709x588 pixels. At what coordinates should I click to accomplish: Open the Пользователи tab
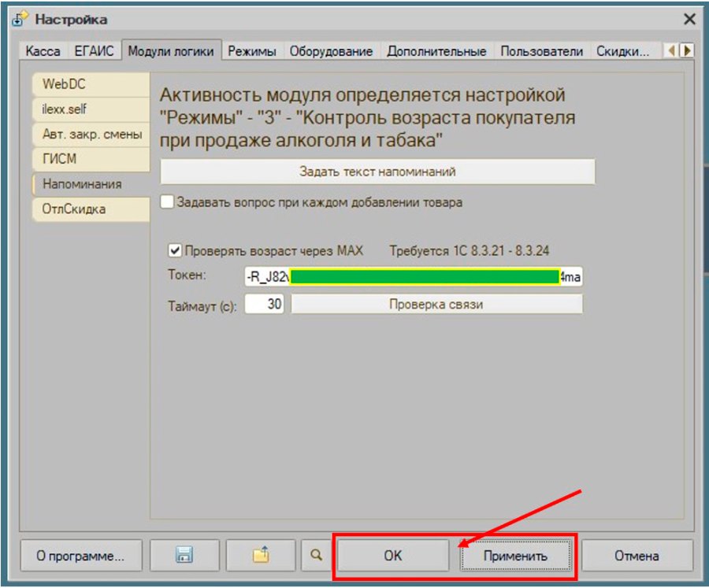[542, 51]
